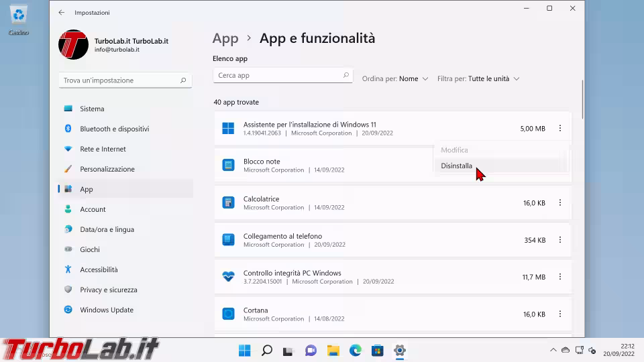Launch Microsoft Edge from the taskbar
The height and width of the screenshot is (362, 644).
tap(356, 351)
